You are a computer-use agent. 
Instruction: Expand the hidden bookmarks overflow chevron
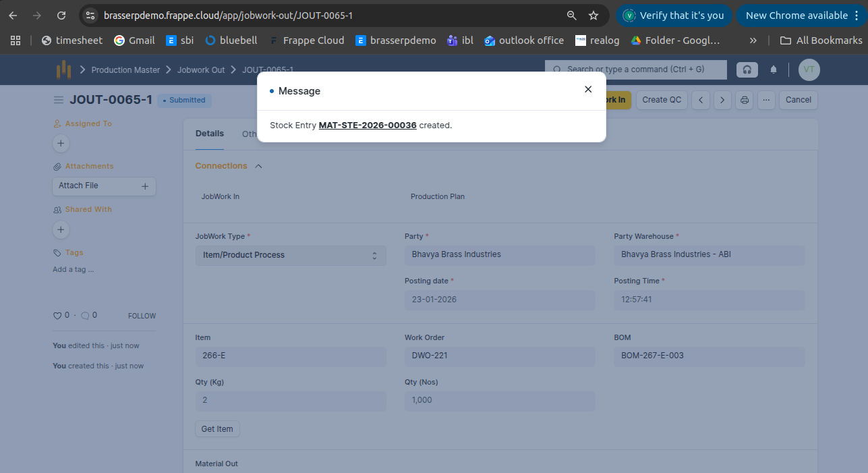tap(753, 40)
